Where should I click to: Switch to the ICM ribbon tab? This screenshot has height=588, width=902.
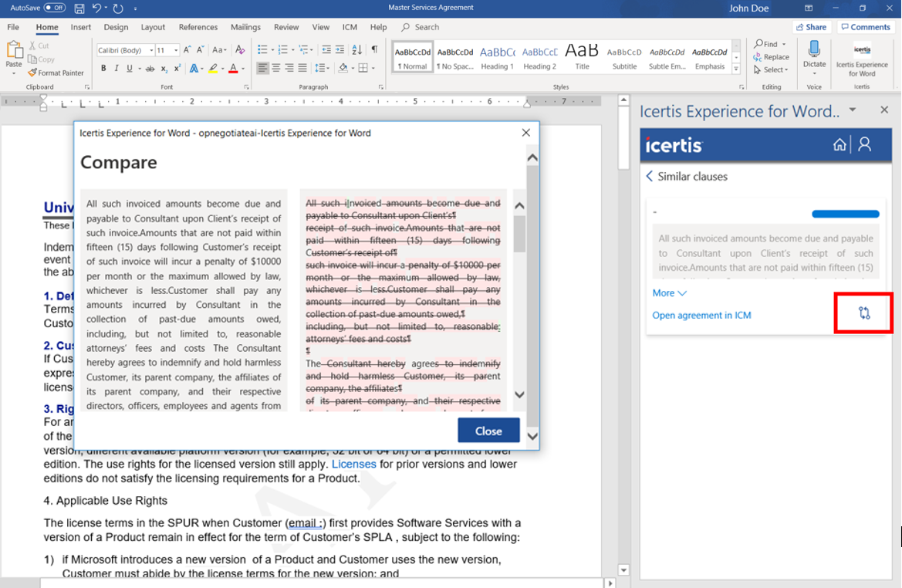[x=350, y=27]
